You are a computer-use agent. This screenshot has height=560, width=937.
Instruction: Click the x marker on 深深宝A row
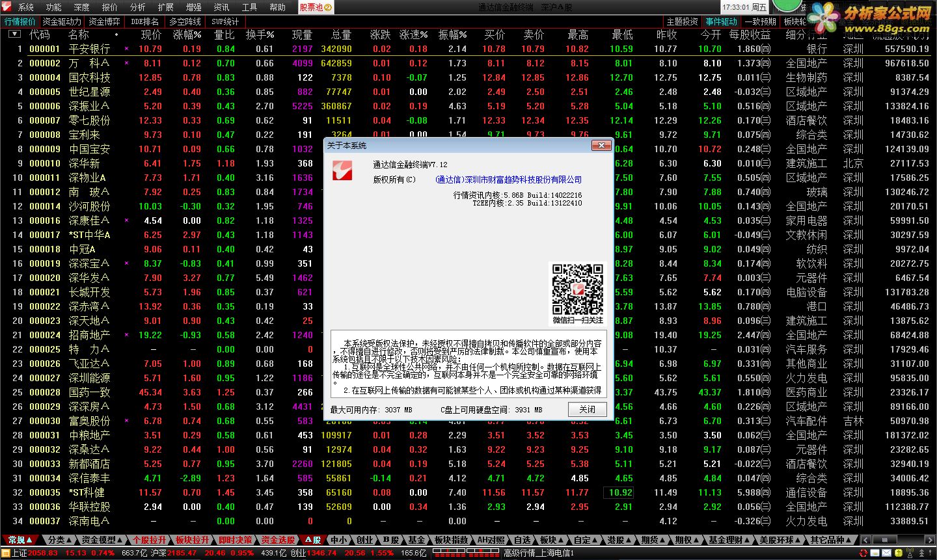[126, 263]
